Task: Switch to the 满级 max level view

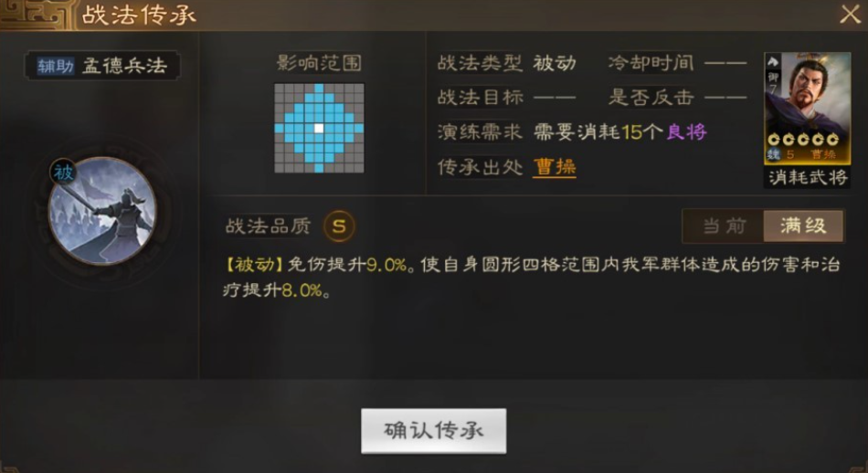Action: 803,226
